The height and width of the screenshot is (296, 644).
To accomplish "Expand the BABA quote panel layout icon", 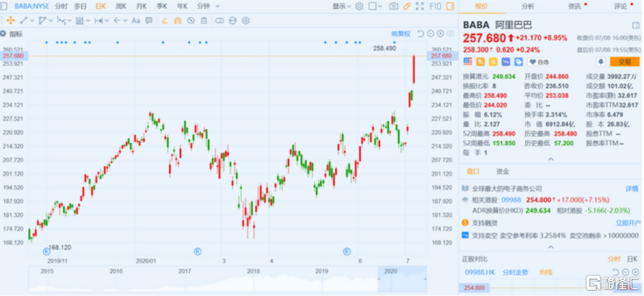I will coord(635,26).
